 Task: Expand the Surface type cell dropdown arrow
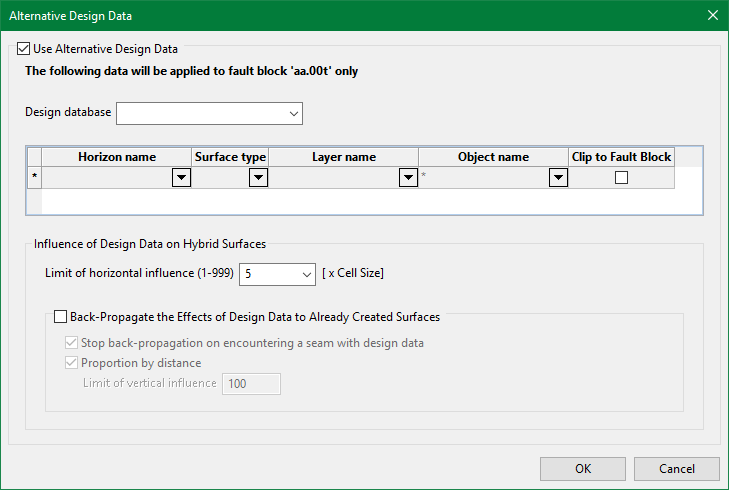[x=258, y=178]
